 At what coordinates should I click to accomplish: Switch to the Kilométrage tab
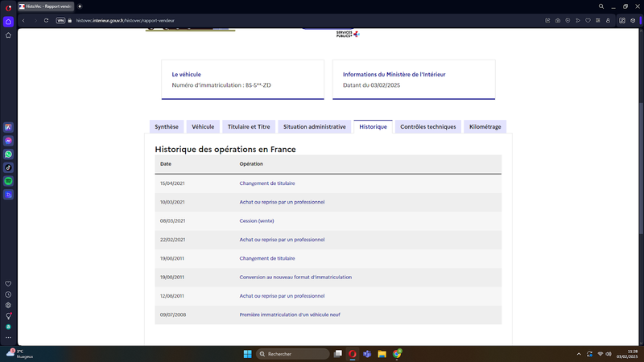485,127
